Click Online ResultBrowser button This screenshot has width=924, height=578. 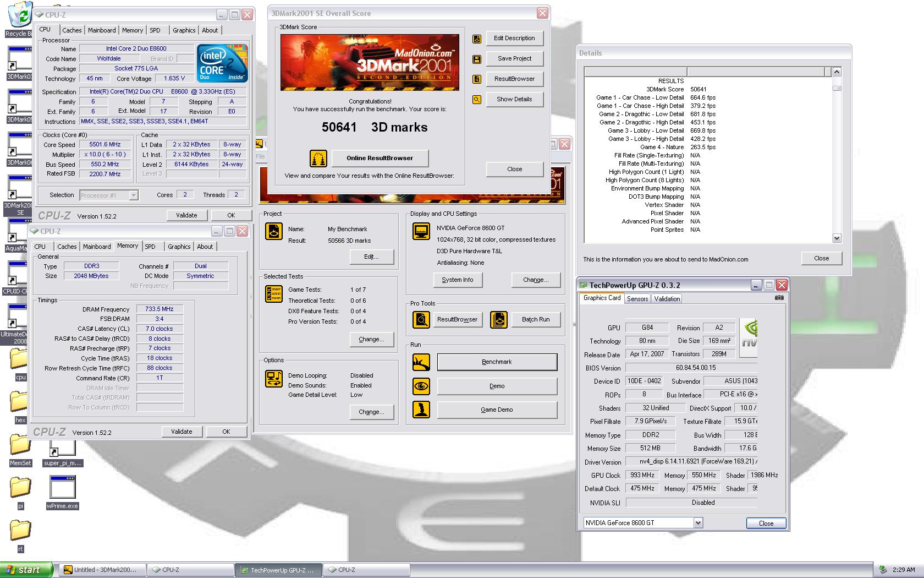(x=380, y=159)
